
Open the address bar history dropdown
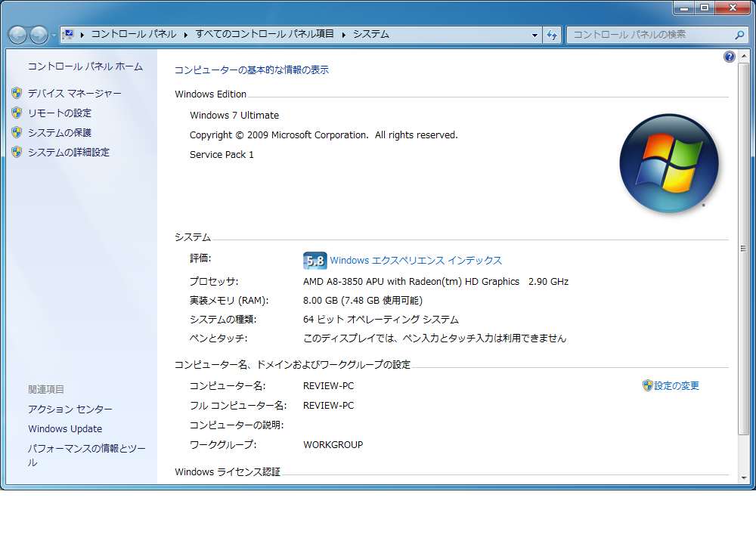[534, 35]
